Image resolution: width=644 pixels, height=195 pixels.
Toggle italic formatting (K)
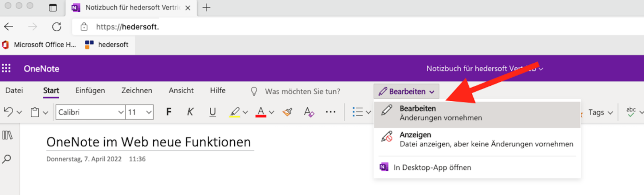(x=190, y=112)
